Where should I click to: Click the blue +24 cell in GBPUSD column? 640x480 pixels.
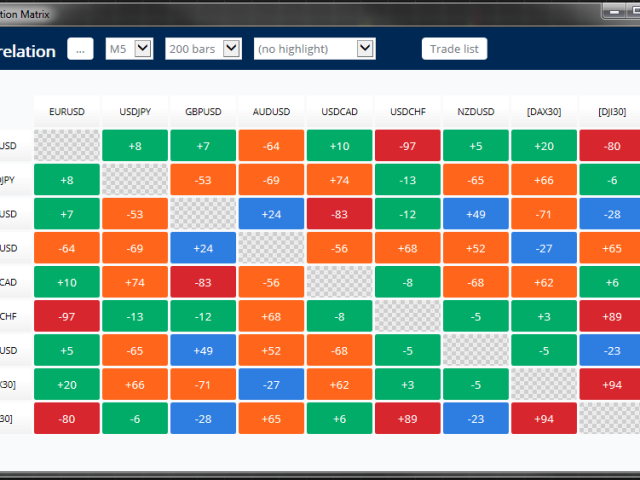tap(203, 248)
